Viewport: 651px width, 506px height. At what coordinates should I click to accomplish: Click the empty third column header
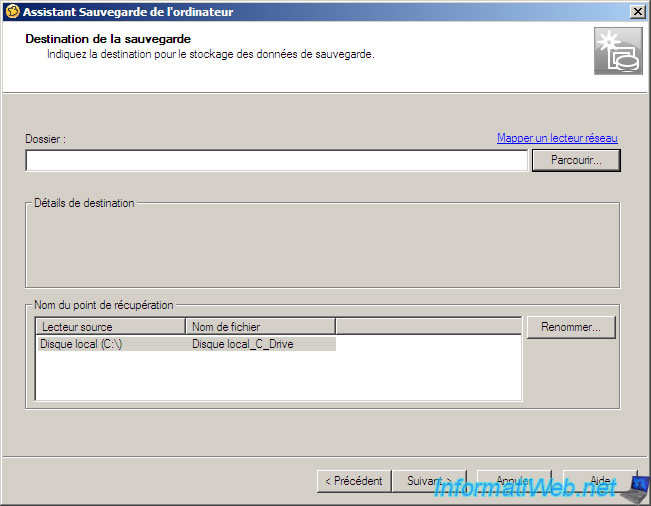coord(428,327)
